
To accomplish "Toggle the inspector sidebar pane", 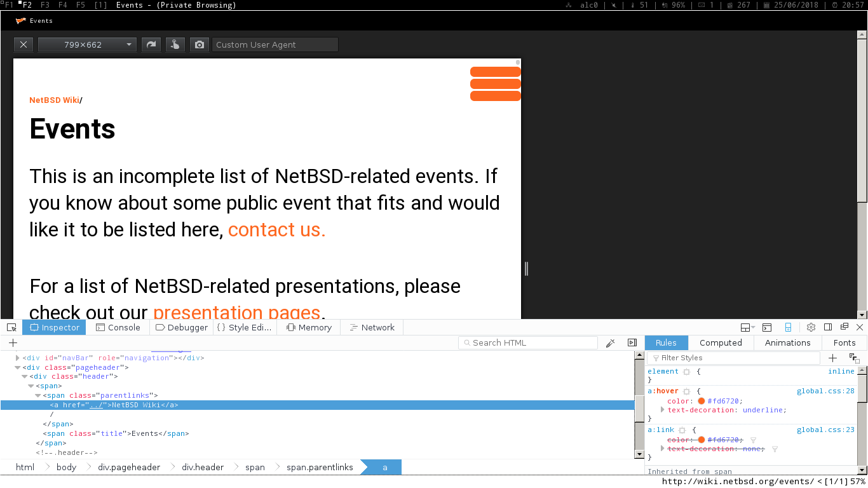I will click(632, 342).
